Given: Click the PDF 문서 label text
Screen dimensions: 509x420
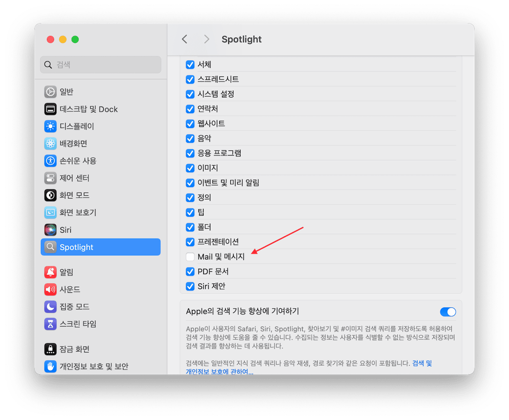Looking at the screenshot, I should coord(213,272).
